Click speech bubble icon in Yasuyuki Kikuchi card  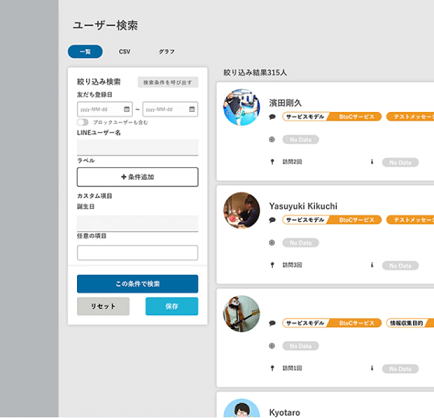tap(272, 220)
